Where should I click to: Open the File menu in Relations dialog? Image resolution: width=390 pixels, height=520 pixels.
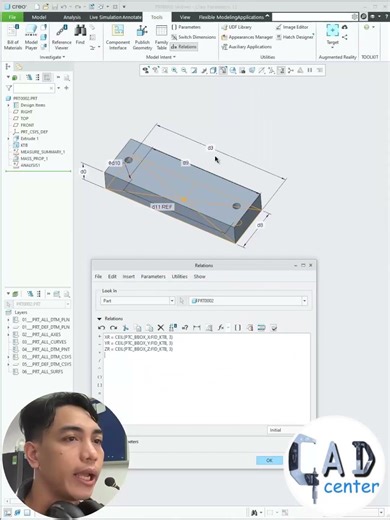tap(98, 276)
